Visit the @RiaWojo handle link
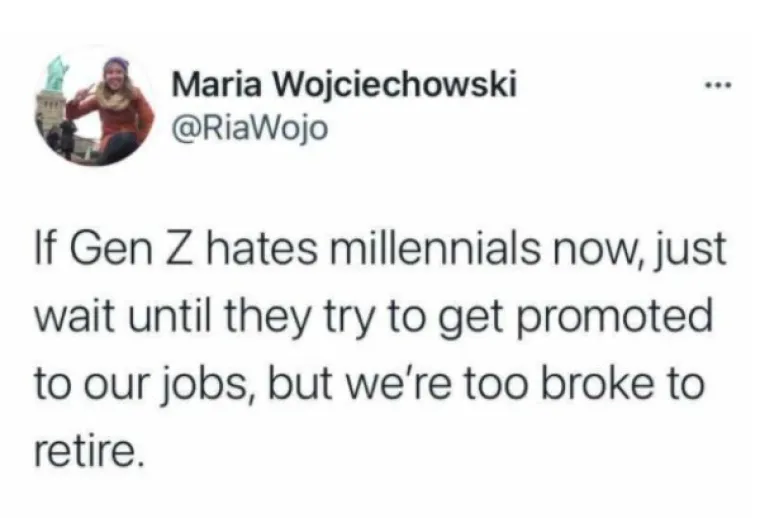 [x=251, y=128]
